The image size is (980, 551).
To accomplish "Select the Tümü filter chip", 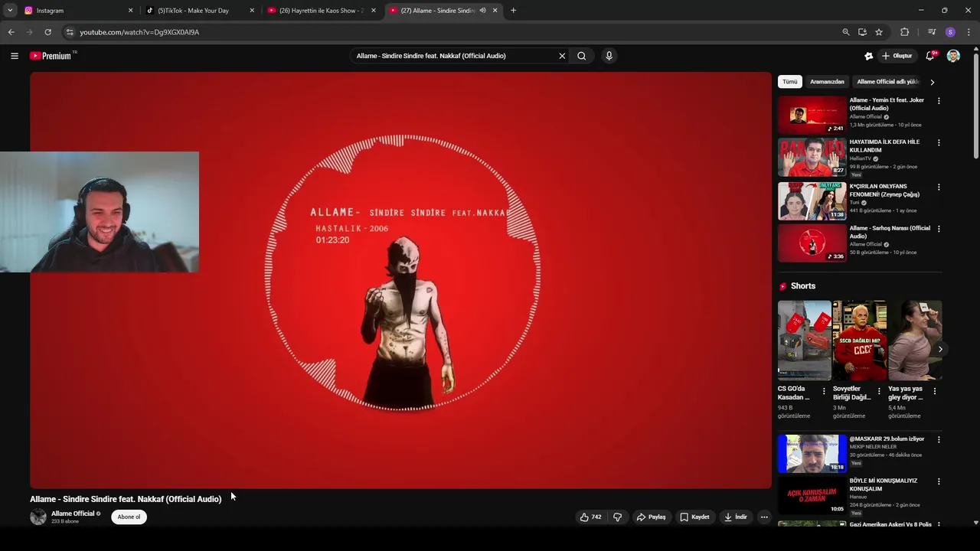I will pyautogui.click(x=789, y=82).
